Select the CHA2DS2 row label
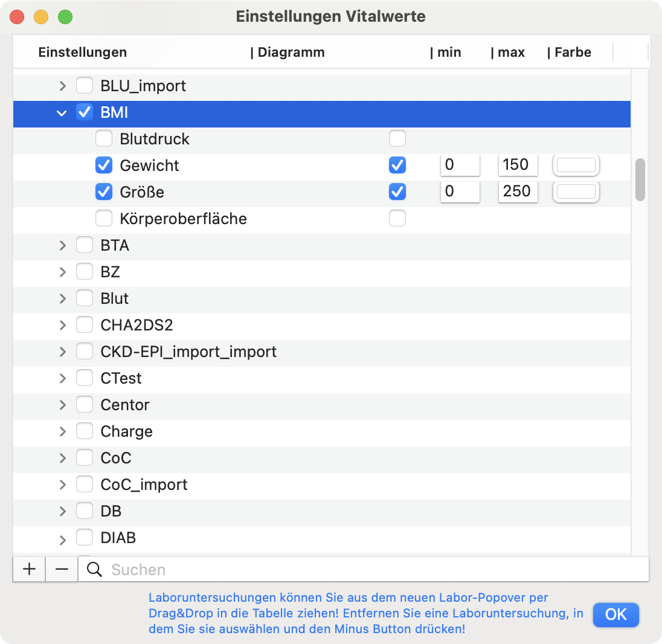662x644 pixels. click(137, 325)
